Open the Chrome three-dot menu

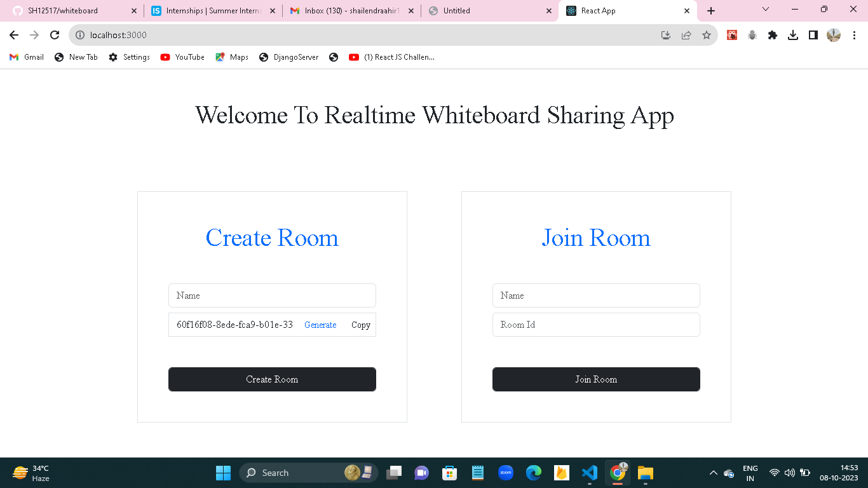tap(855, 36)
